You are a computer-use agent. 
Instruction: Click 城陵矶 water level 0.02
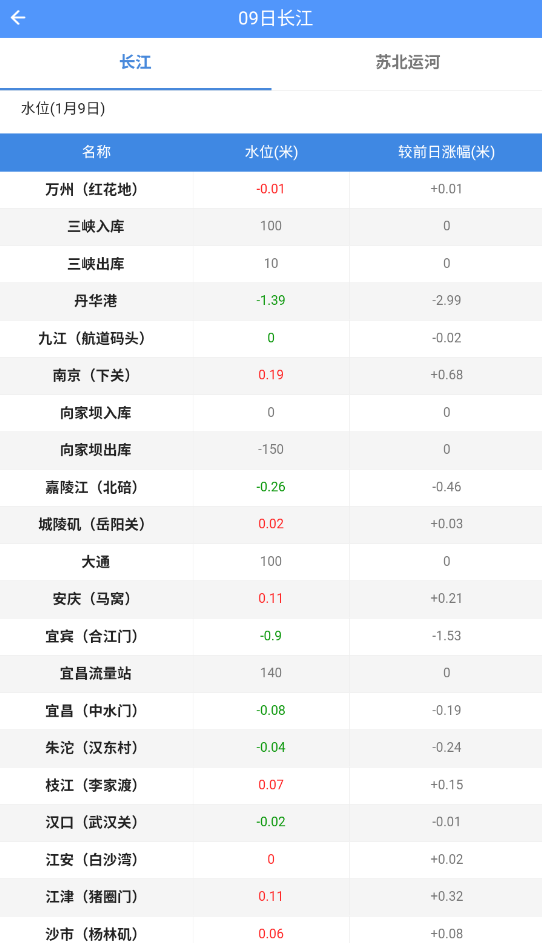click(x=271, y=524)
